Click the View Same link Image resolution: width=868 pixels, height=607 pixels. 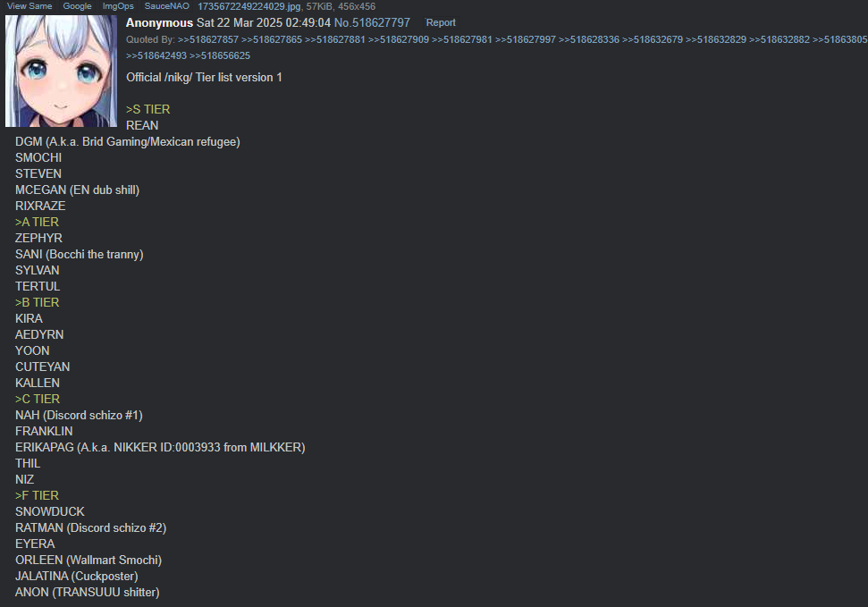click(x=29, y=6)
